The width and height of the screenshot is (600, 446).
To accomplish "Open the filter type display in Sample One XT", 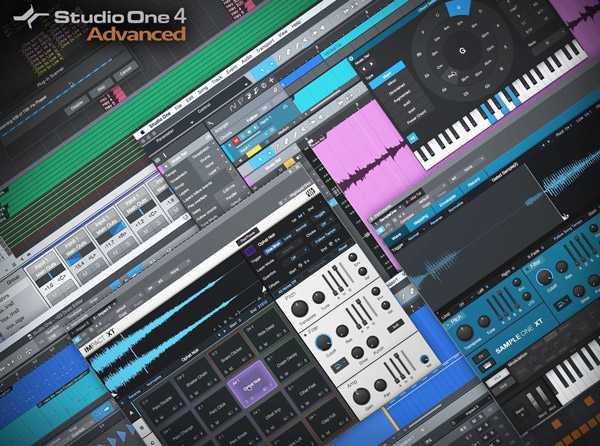I will tap(562, 304).
